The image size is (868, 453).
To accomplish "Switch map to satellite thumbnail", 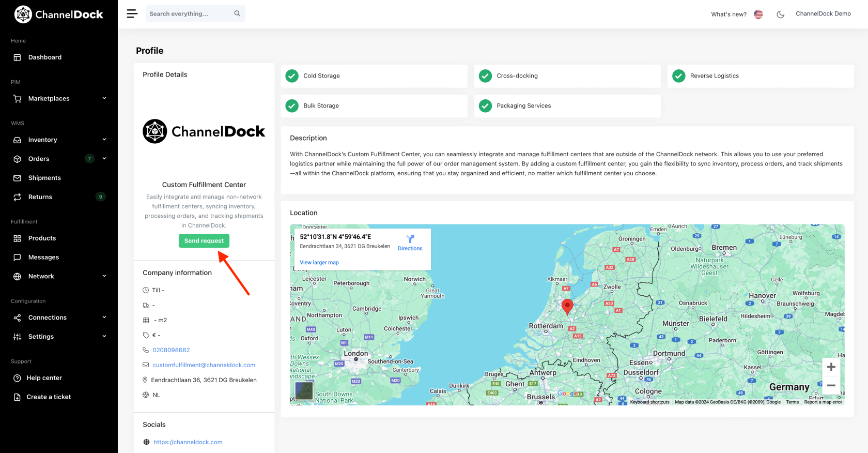I will pyautogui.click(x=304, y=391).
